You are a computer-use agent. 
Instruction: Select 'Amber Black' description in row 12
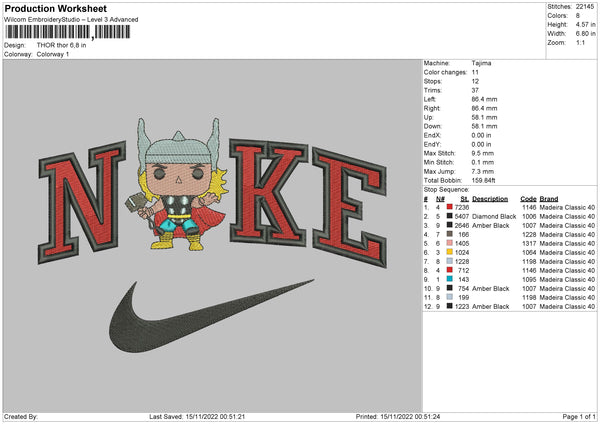[x=491, y=307]
